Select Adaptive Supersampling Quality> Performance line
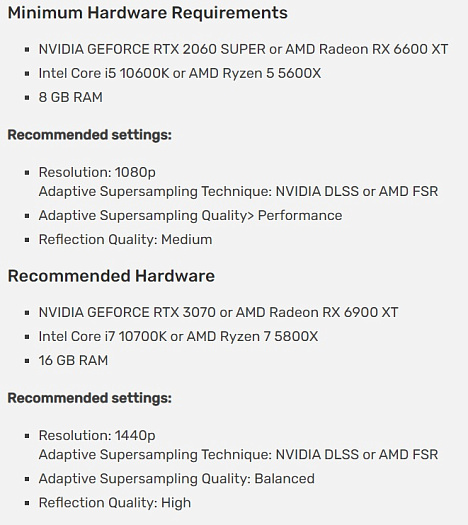The image size is (468, 525). [x=190, y=216]
